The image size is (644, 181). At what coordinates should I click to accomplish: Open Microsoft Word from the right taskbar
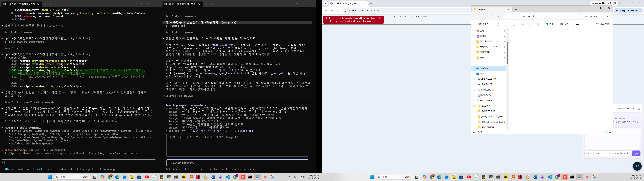(535, 177)
